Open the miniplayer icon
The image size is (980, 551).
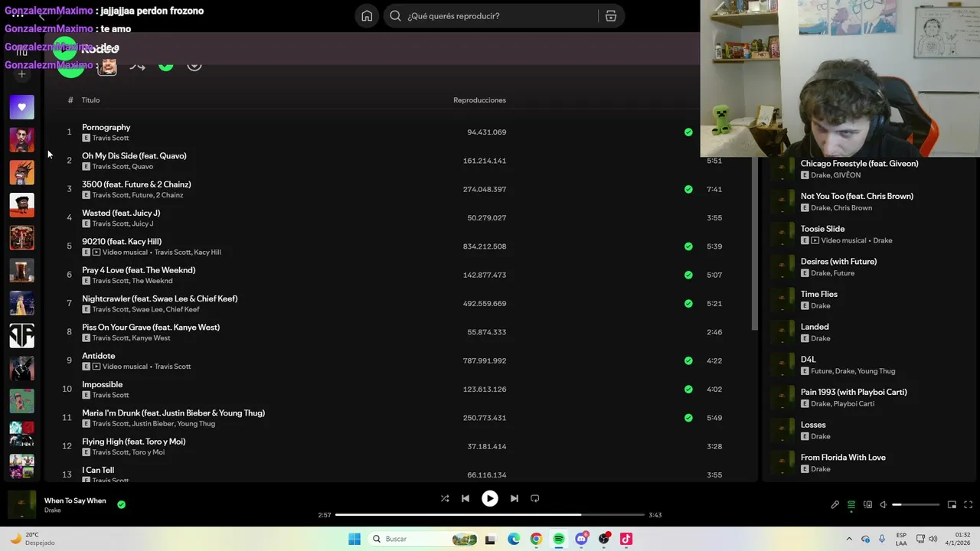click(952, 505)
